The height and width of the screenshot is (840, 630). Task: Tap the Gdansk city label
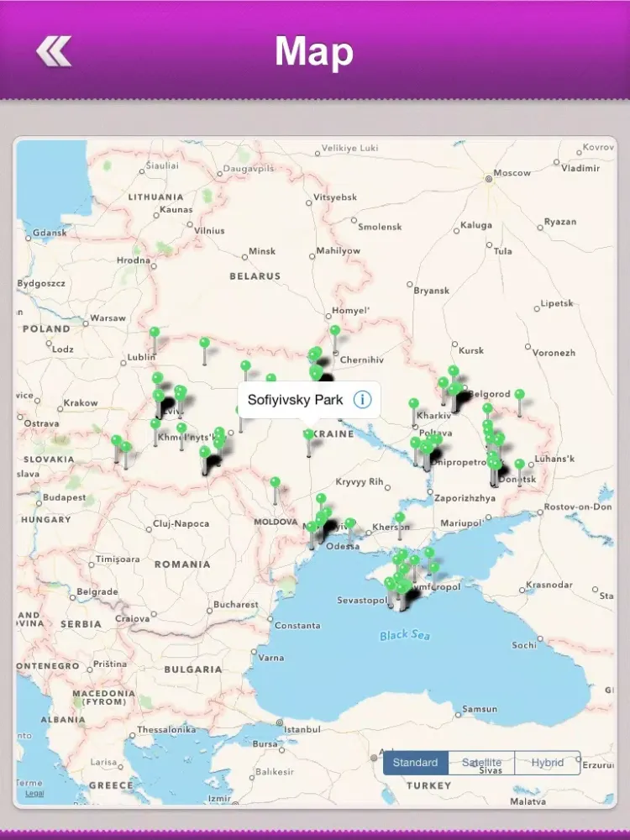coord(50,233)
